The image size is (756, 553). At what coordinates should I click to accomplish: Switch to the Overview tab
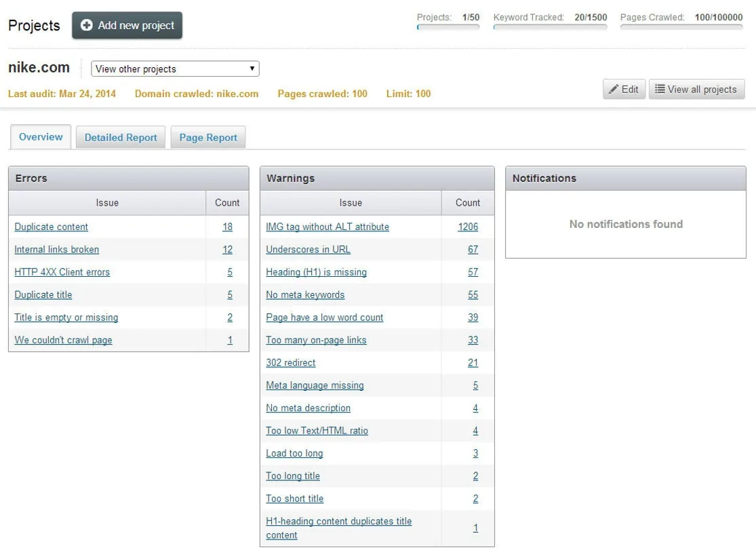(41, 136)
